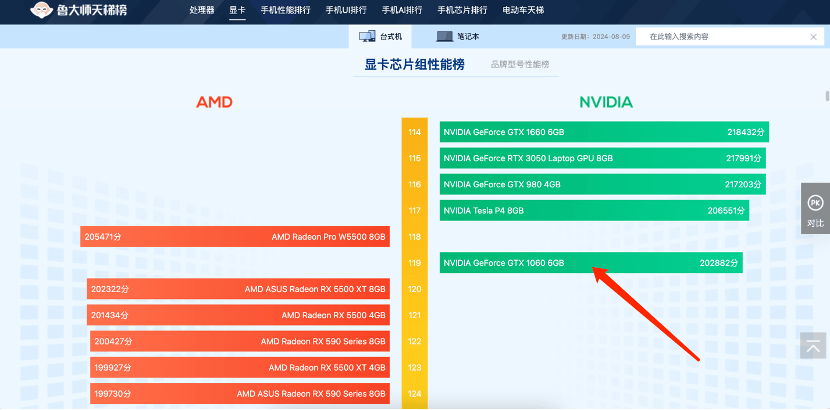Switch to 手机性能排行 page
830x410 pixels.
pos(283,10)
